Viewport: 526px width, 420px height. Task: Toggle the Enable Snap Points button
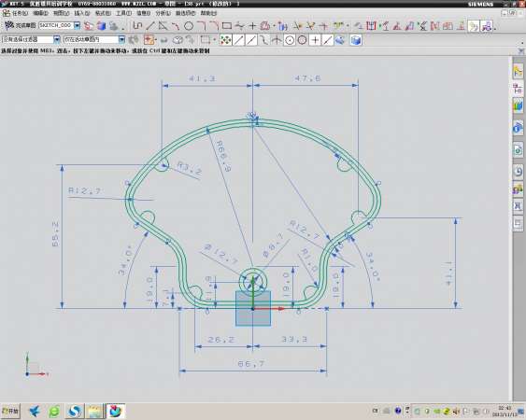coord(226,40)
